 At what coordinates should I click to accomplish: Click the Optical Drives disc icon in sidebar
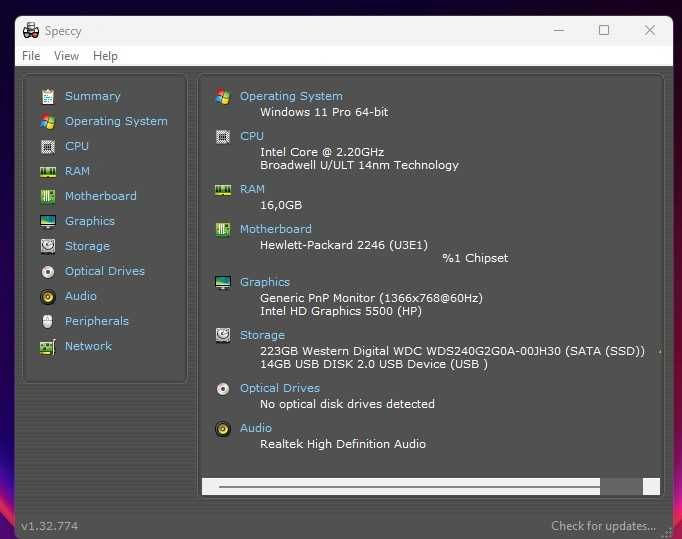tap(48, 271)
